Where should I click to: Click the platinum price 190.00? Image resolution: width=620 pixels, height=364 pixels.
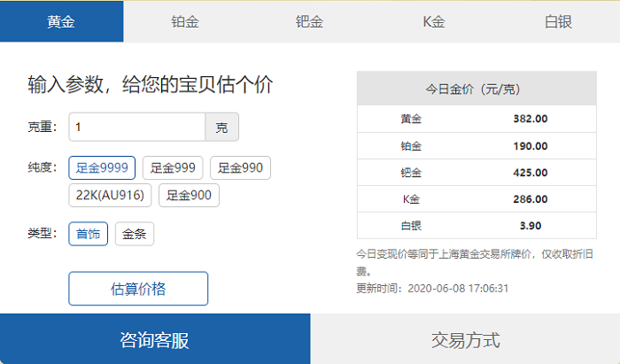[x=531, y=146]
